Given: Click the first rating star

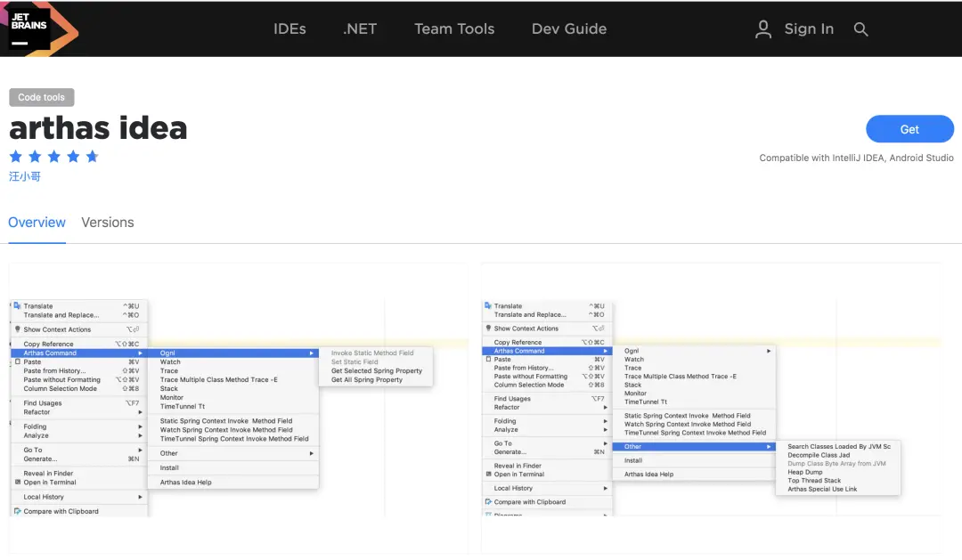Looking at the screenshot, I should (16, 157).
